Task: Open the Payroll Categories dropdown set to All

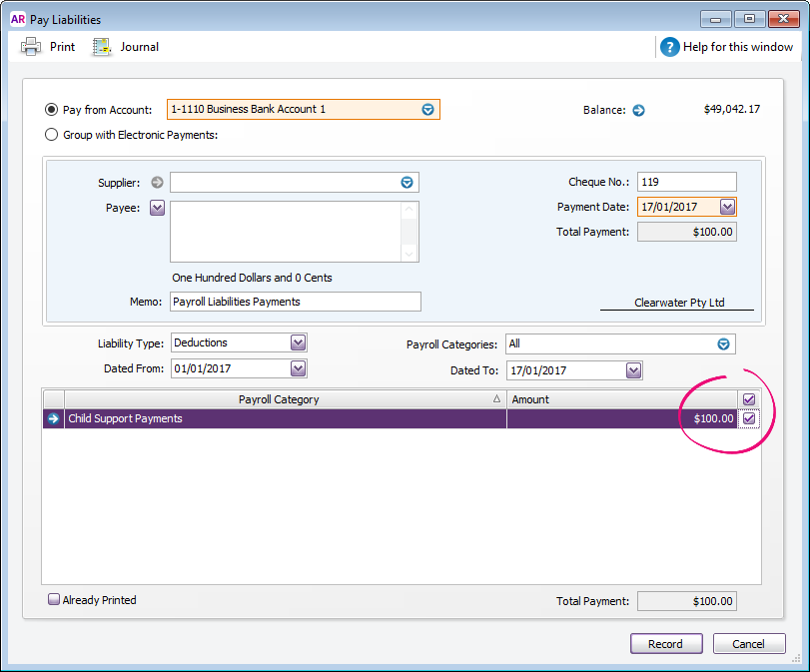Action: tap(722, 343)
